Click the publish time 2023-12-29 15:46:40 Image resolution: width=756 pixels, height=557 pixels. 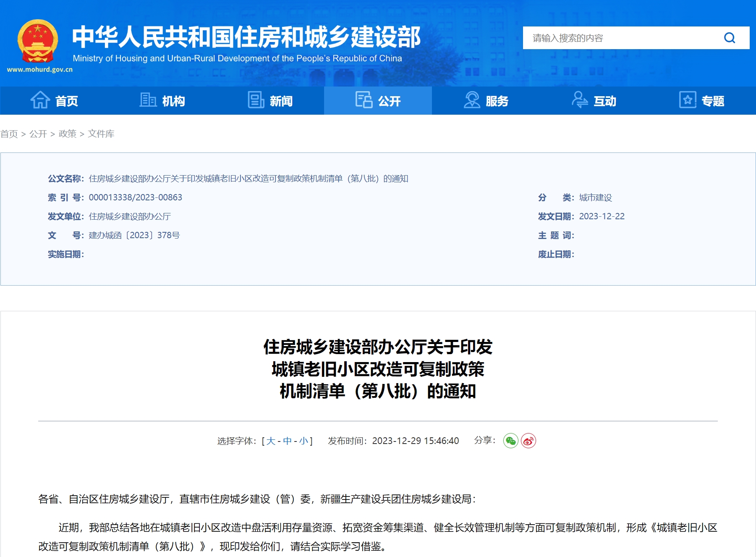pos(416,441)
